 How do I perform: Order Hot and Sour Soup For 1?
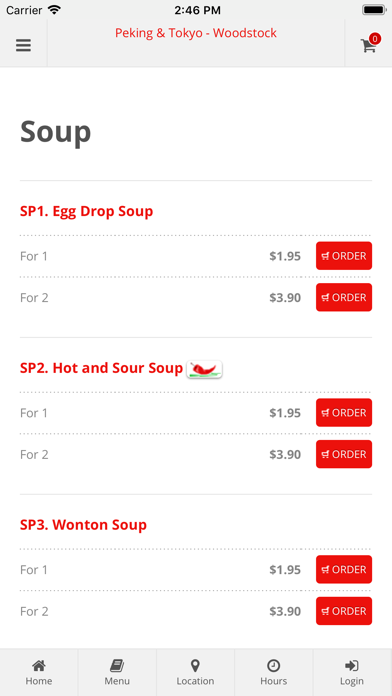(344, 413)
